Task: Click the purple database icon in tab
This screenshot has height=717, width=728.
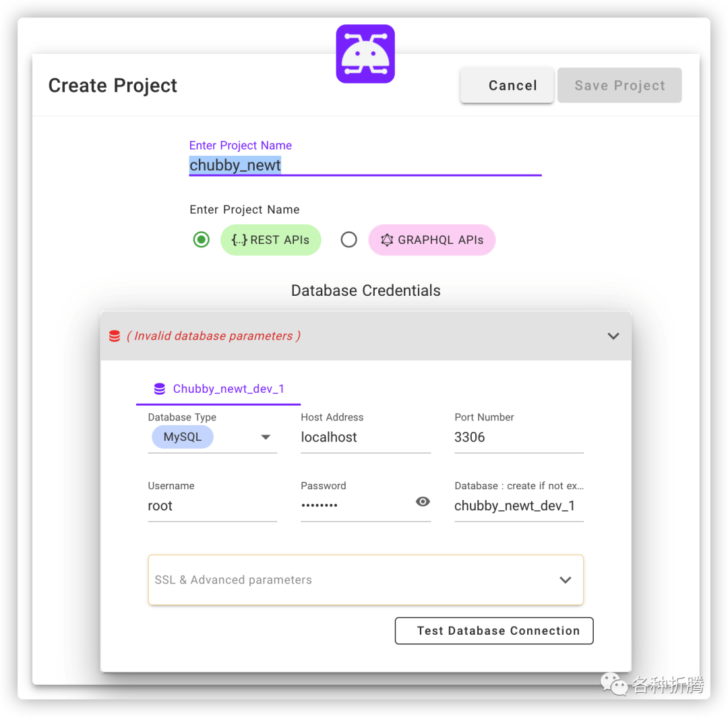Action: tap(160, 389)
